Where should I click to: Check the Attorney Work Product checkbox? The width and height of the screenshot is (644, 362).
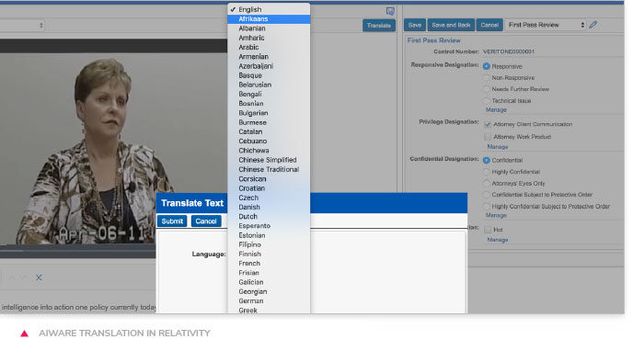click(x=488, y=137)
